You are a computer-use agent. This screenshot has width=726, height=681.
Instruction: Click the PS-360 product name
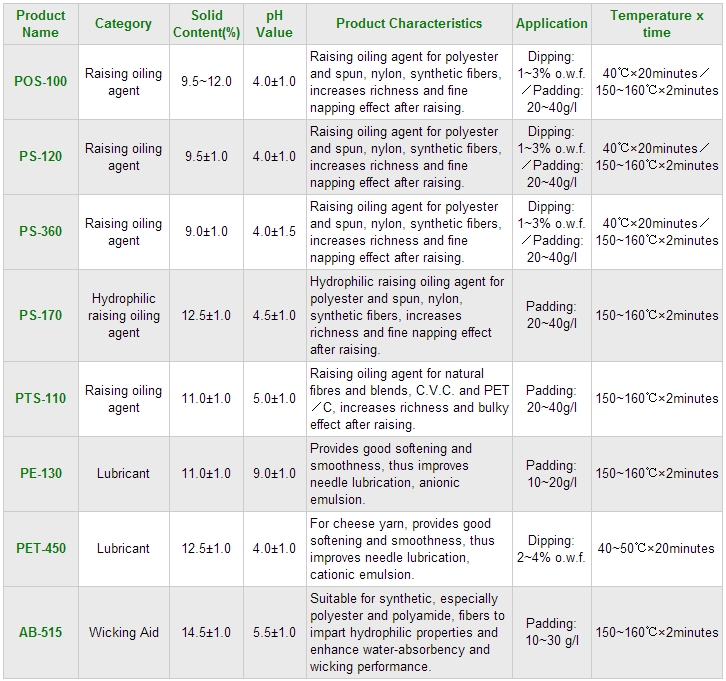[42, 231]
